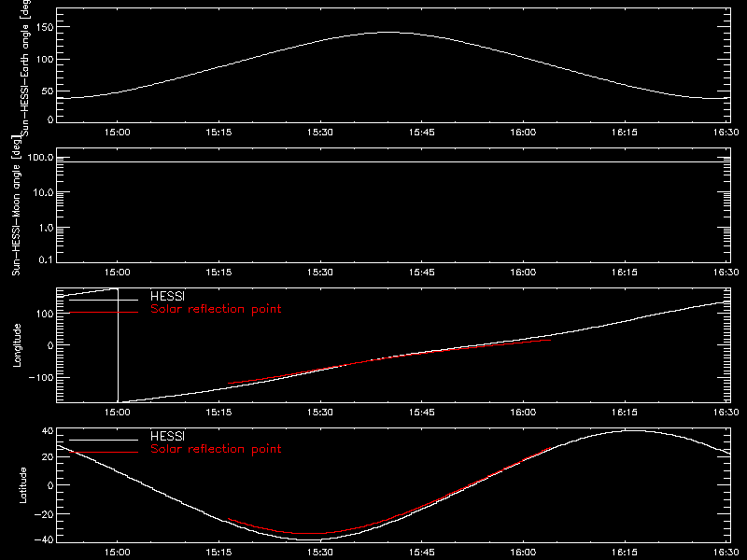Screen dimensions: 747x560
Task: Click white legend line sample in Latitude plot
Action: point(104,440)
